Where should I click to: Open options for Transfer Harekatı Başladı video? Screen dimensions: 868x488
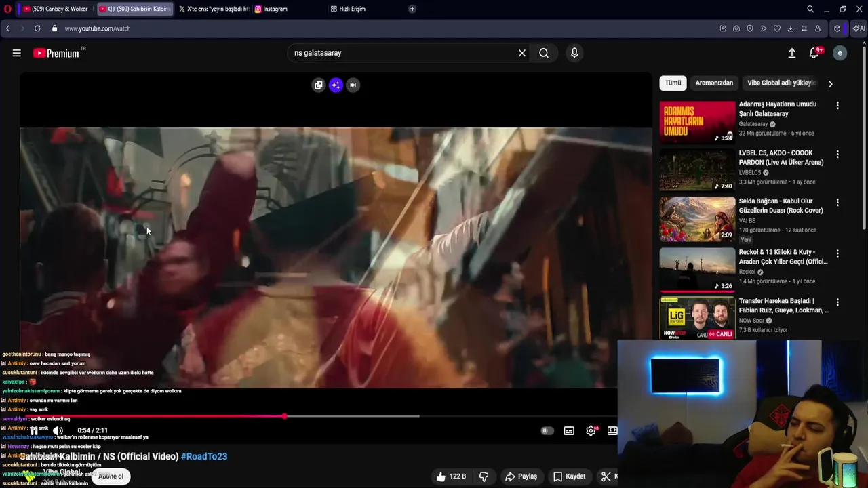pyautogui.click(x=837, y=302)
